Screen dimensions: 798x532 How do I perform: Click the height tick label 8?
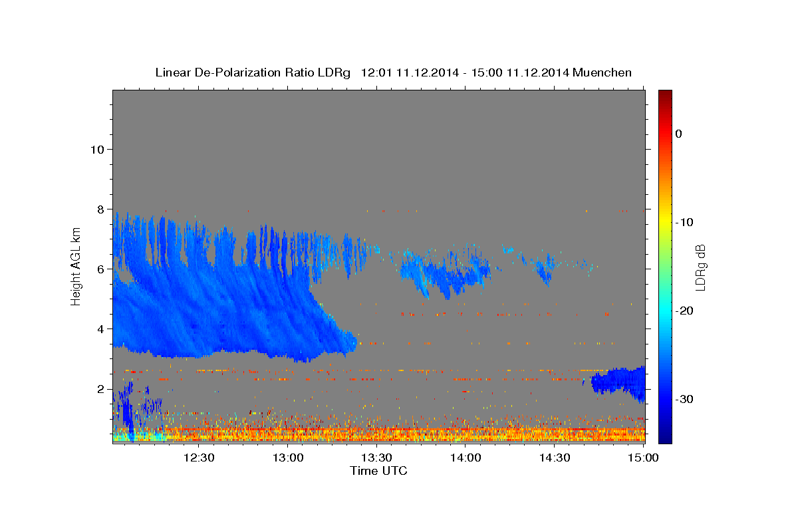(100, 209)
